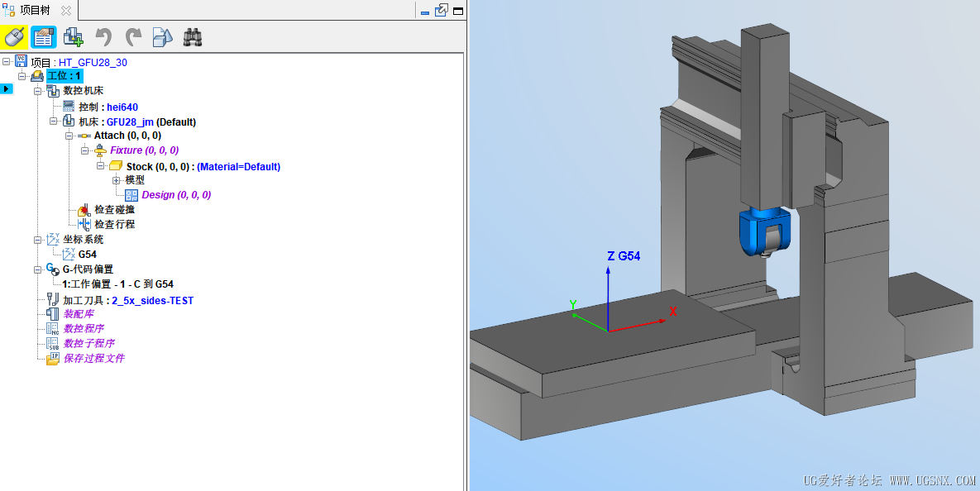
Task: Click the 机床 machine file icon
Action: click(69, 122)
